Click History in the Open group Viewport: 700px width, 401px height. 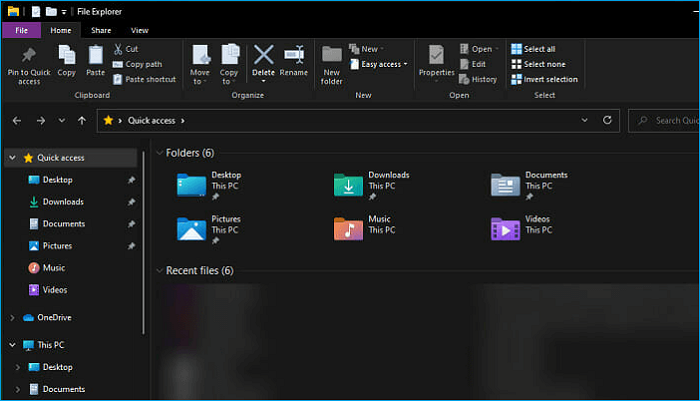pos(477,79)
